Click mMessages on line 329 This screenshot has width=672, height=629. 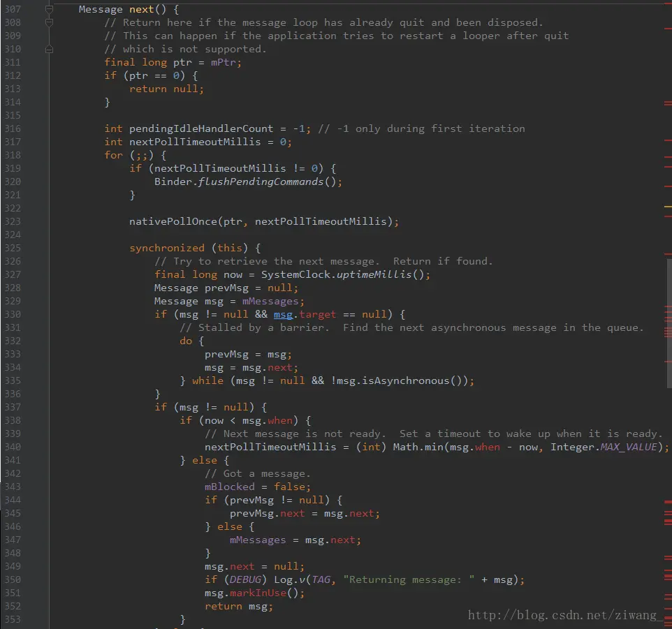[270, 302]
